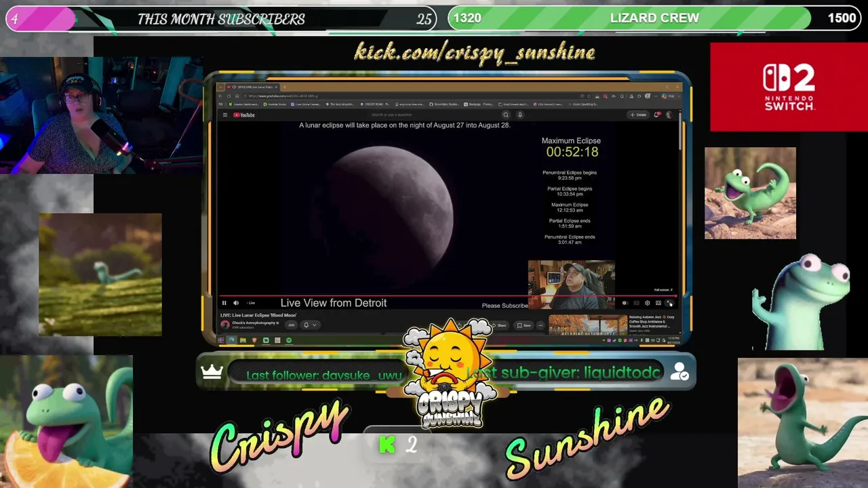Click the lizard on orange slice image
868x488 pixels.
click(x=66, y=422)
